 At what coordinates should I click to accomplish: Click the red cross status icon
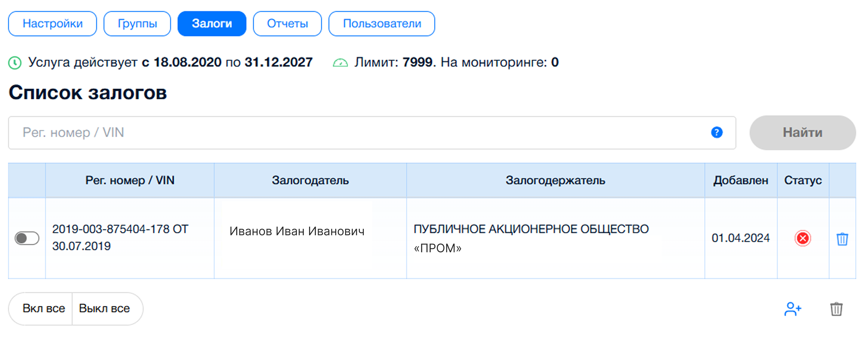pyautogui.click(x=803, y=238)
